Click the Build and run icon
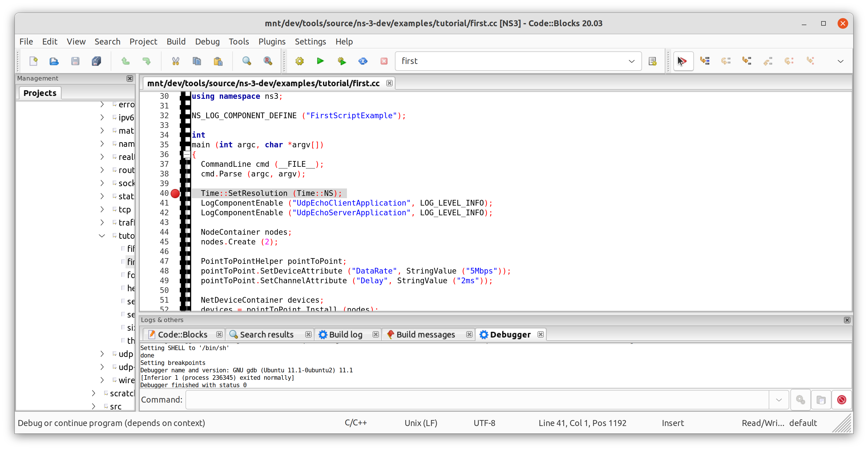The width and height of the screenshot is (868, 450). point(341,61)
